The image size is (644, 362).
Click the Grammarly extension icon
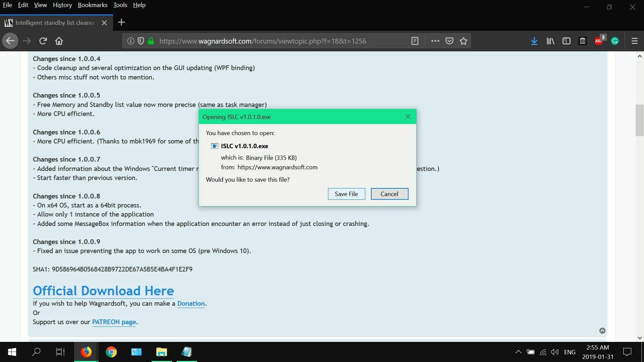(x=615, y=41)
